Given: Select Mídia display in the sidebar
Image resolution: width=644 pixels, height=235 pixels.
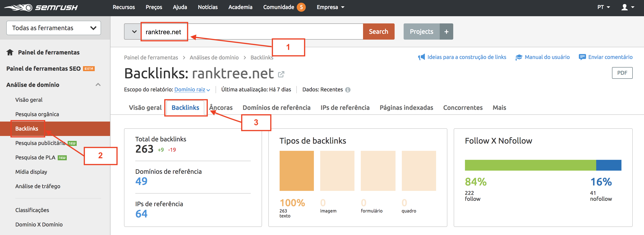Looking at the screenshot, I should click(31, 172).
